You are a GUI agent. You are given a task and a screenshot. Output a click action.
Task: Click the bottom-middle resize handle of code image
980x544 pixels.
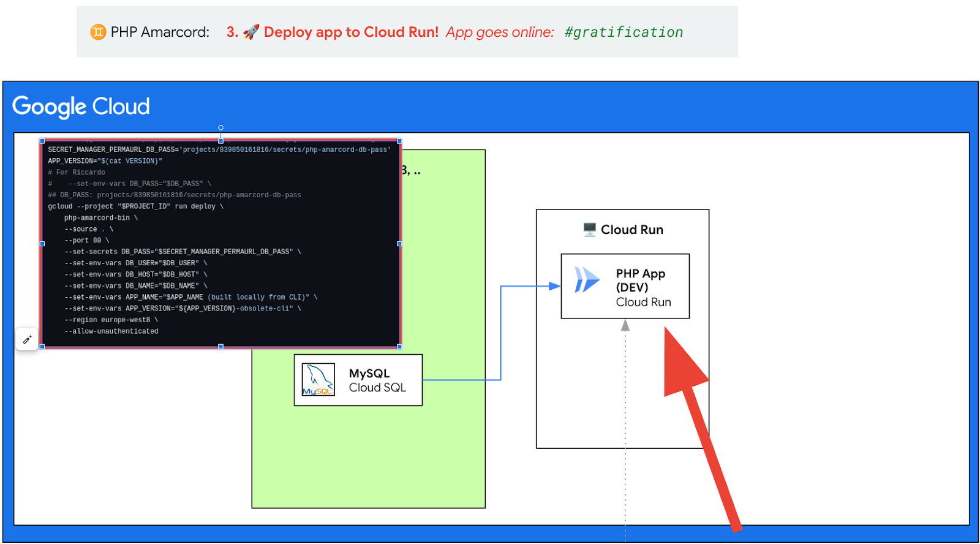(x=221, y=347)
